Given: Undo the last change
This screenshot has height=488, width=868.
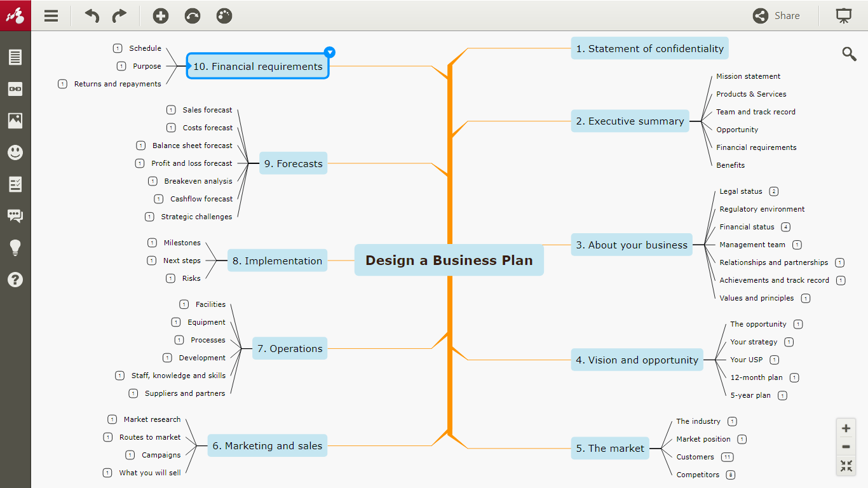Looking at the screenshot, I should coord(91,15).
